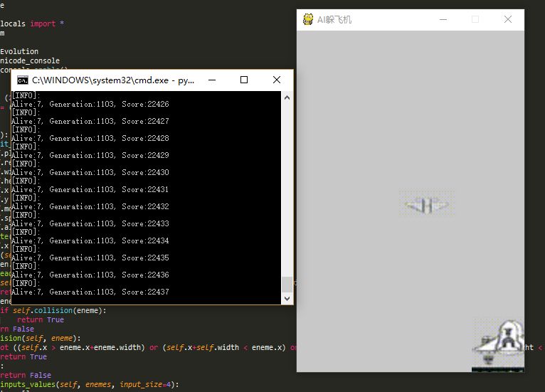Close the cmd.exe console window
Image resolution: width=545 pixels, height=392 pixels.
click(x=277, y=80)
